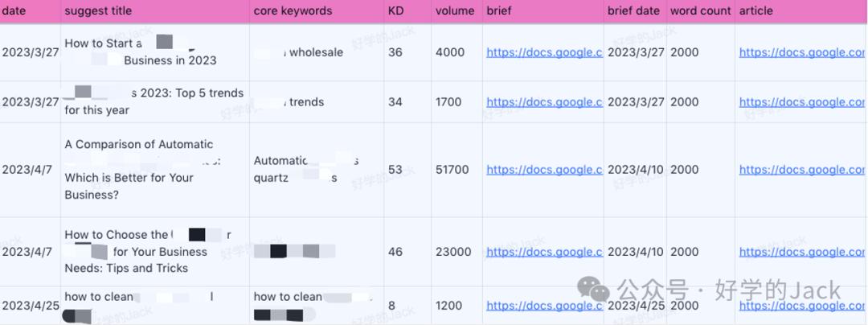Screen dimensions: 868x325
Task: Select the "core keywords" column header
Action: tap(293, 11)
